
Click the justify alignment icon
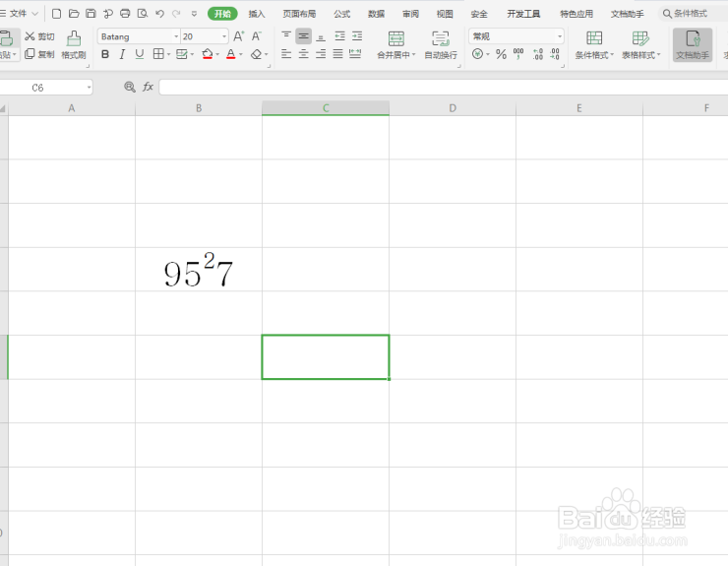(338, 54)
